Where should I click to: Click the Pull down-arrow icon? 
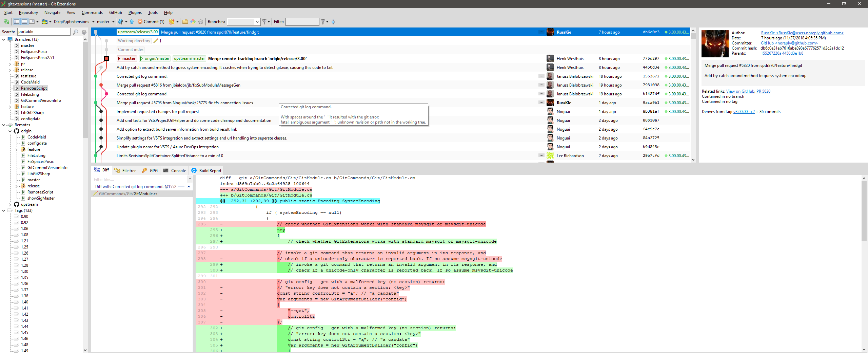click(120, 22)
